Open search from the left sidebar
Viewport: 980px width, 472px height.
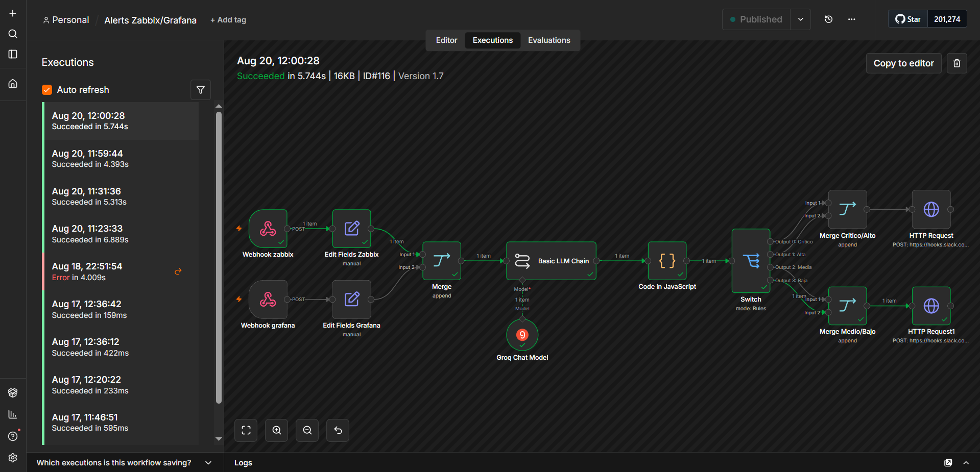coord(13,34)
